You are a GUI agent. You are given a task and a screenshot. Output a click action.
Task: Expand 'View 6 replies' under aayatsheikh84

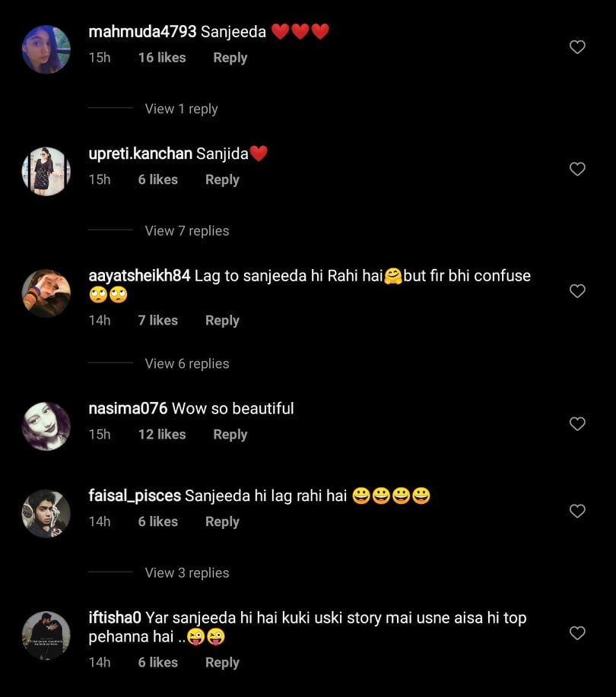point(186,363)
